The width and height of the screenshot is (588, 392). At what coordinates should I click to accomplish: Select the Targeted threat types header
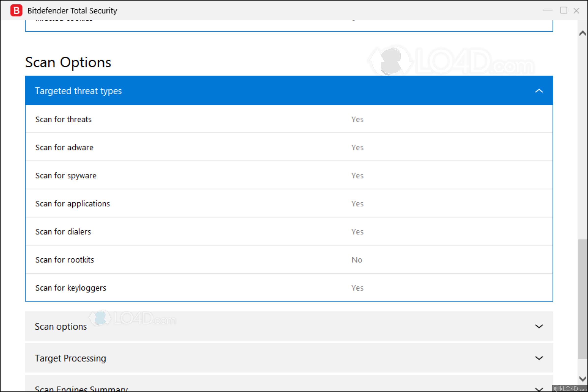[78, 91]
